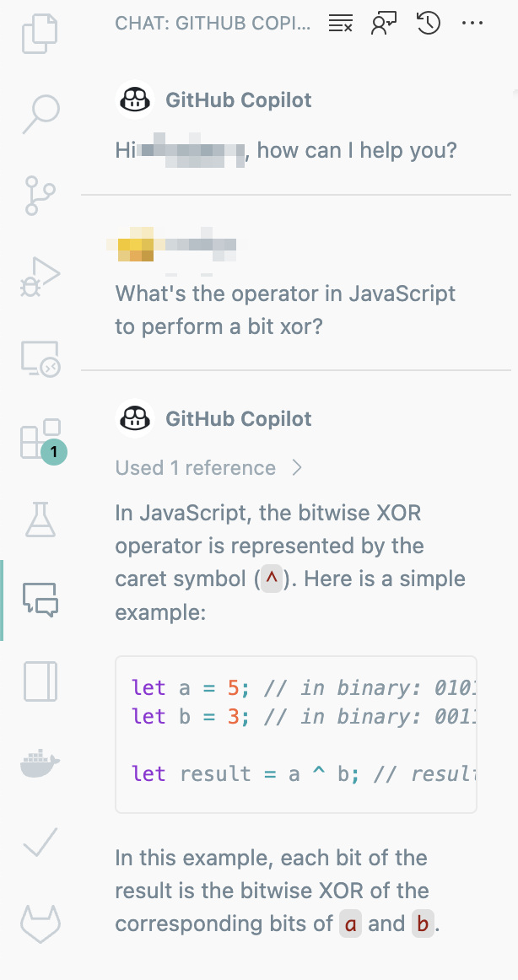
Task: Open the Search view icon
Action: point(40,114)
